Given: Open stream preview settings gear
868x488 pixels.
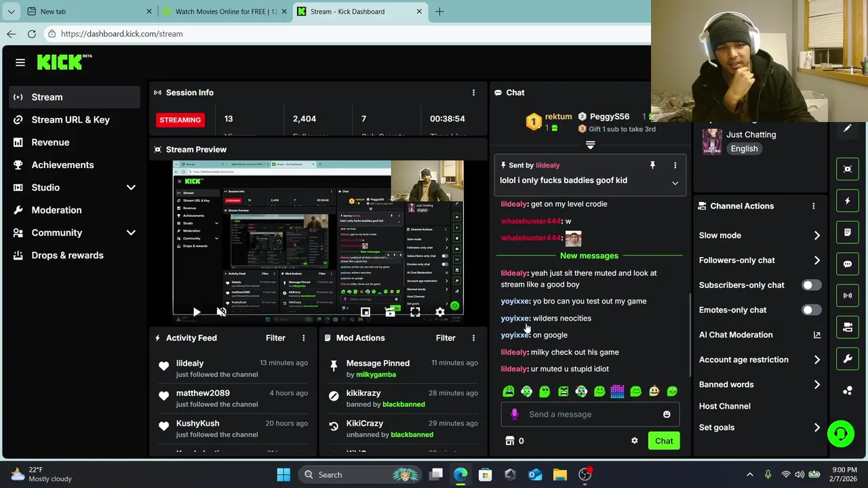Looking at the screenshot, I should coord(440,312).
